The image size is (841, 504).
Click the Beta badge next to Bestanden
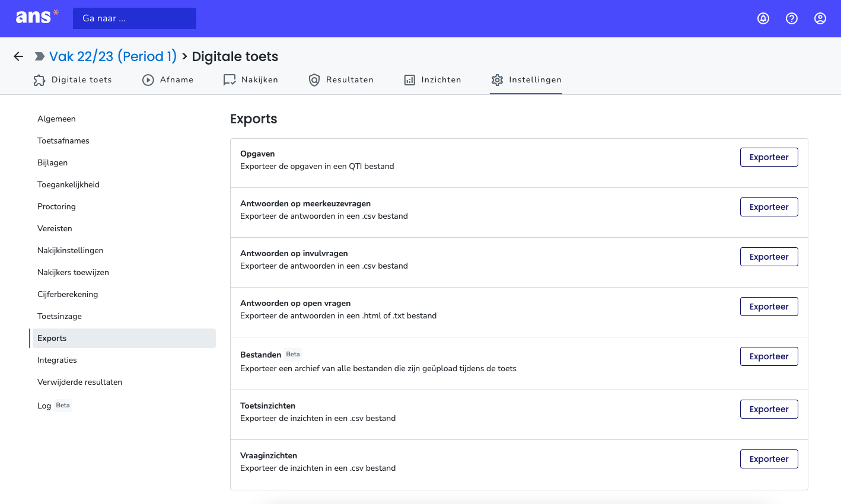coord(293,354)
